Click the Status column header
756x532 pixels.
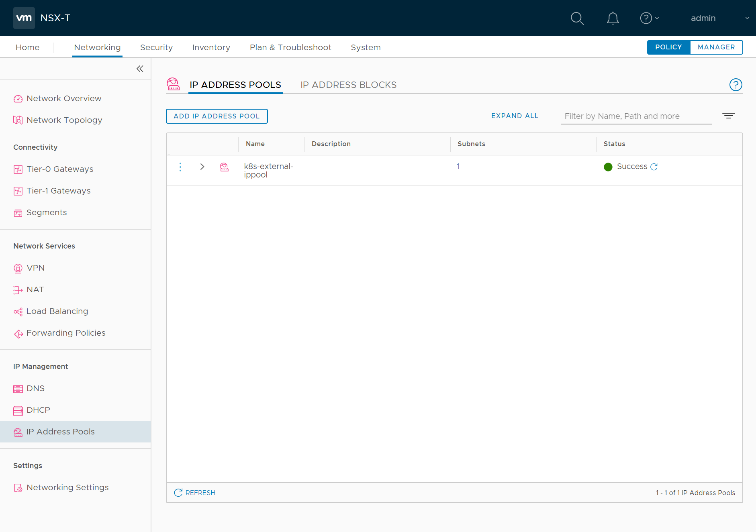(614, 144)
